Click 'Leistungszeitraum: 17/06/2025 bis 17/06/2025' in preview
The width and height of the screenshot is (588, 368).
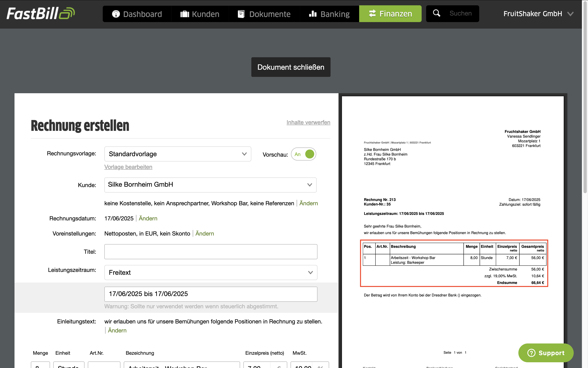click(404, 214)
